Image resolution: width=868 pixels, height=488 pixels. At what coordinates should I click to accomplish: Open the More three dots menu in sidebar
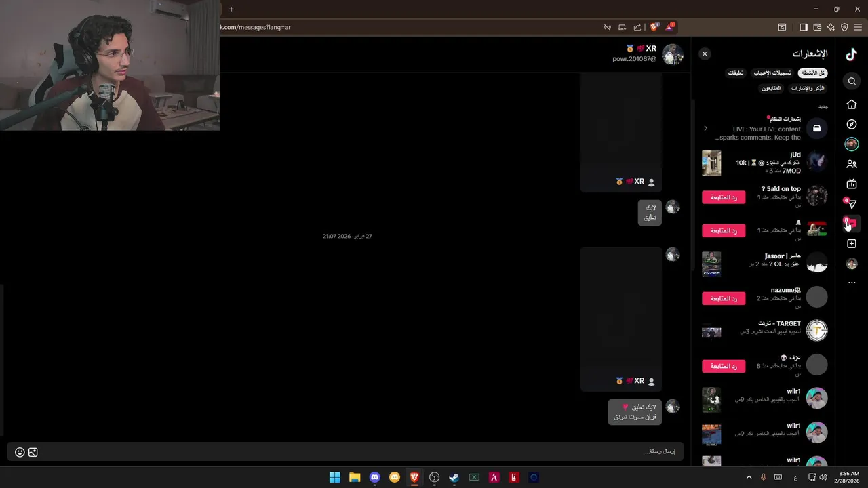(x=852, y=283)
